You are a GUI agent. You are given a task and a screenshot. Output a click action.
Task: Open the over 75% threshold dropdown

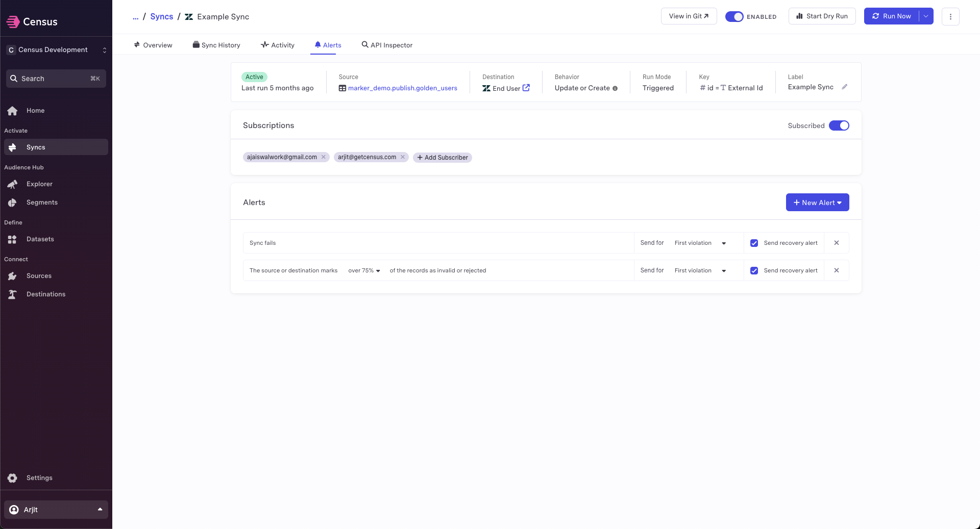[x=364, y=271]
